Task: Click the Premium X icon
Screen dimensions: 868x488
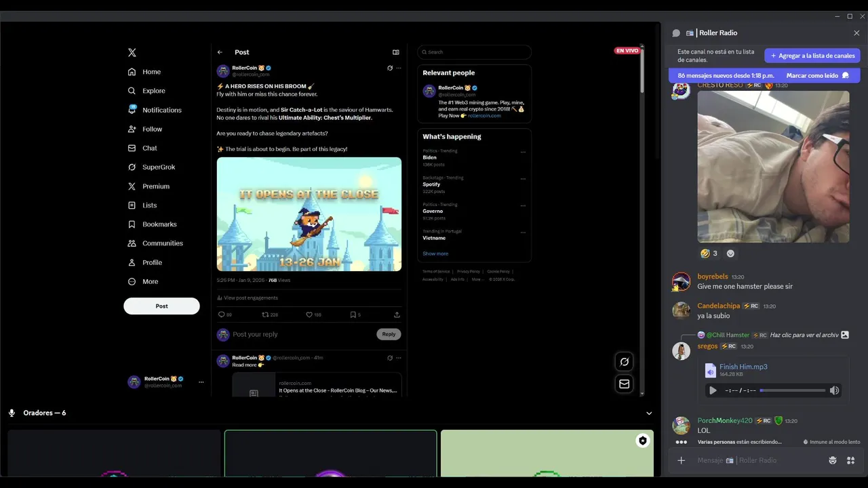Action: 132,186
